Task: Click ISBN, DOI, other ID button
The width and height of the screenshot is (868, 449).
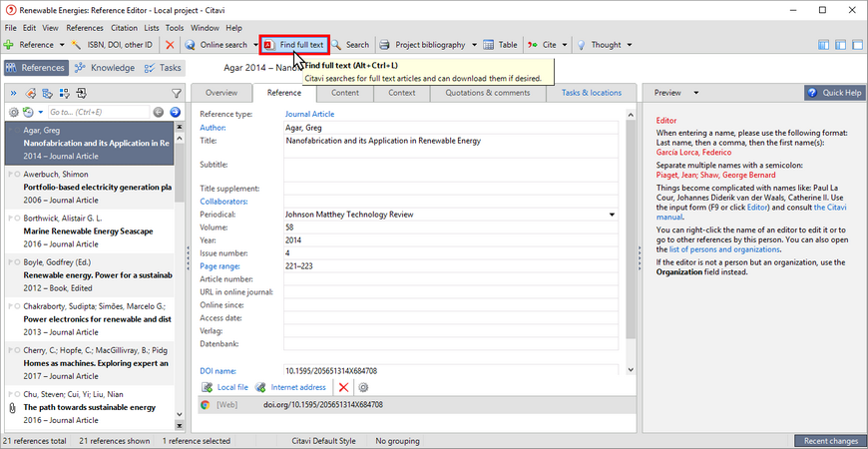Action: (113, 45)
